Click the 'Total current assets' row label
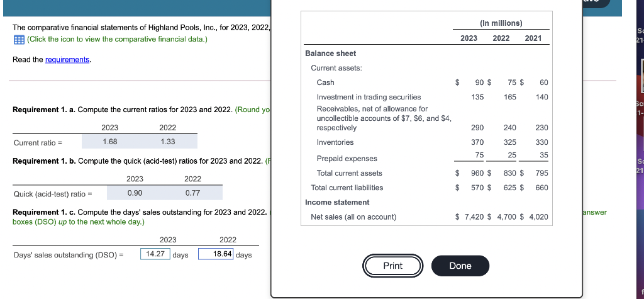Image resolution: width=644 pixels, height=299 pixels. pos(350,173)
